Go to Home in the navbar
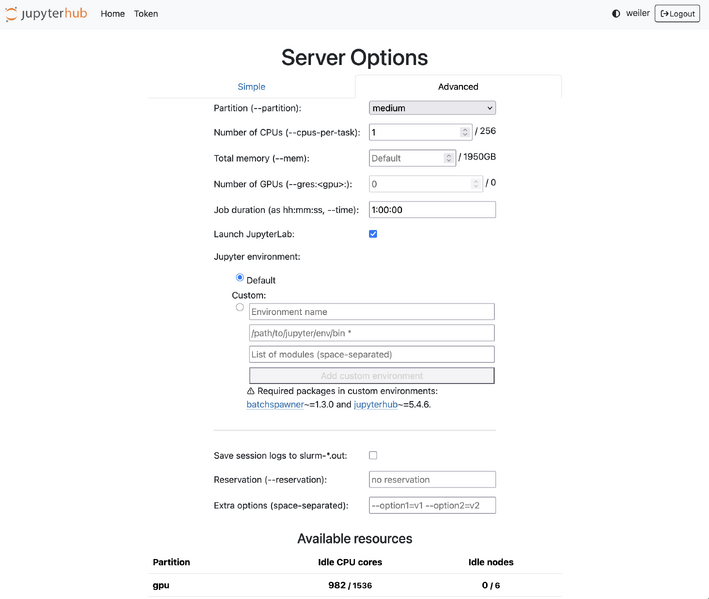The image size is (709, 599). pos(113,14)
